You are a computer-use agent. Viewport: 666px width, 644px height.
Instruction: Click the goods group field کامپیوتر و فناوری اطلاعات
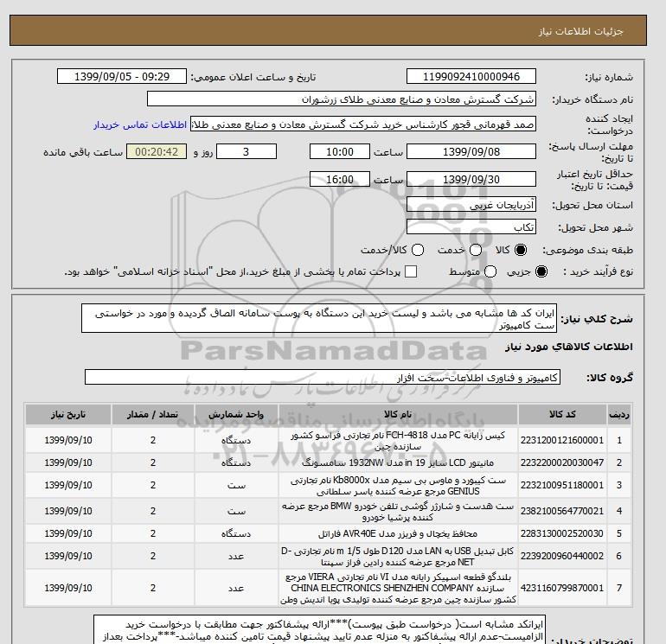(323, 377)
